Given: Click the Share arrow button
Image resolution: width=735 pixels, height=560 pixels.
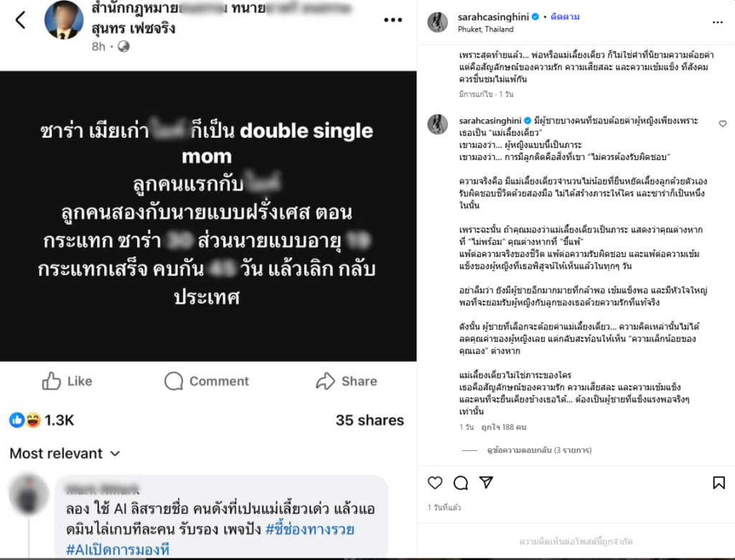Looking at the screenshot, I should pyautogui.click(x=347, y=381).
